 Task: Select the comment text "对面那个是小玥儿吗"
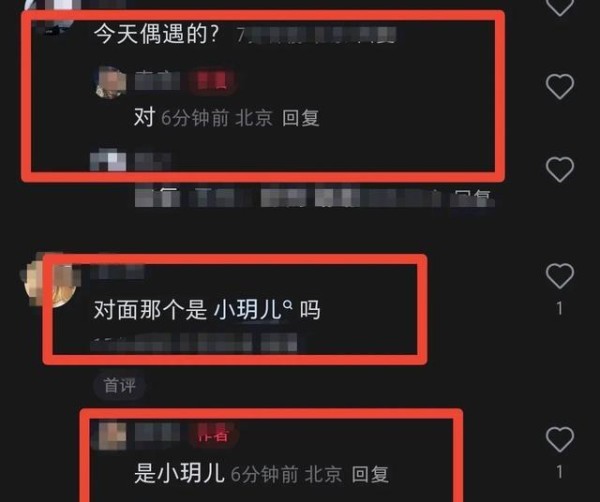point(207,310)
